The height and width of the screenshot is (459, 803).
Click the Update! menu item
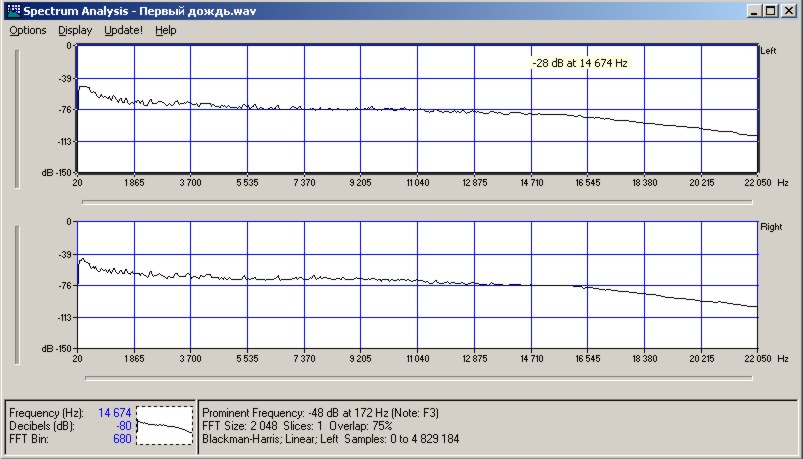123,30
